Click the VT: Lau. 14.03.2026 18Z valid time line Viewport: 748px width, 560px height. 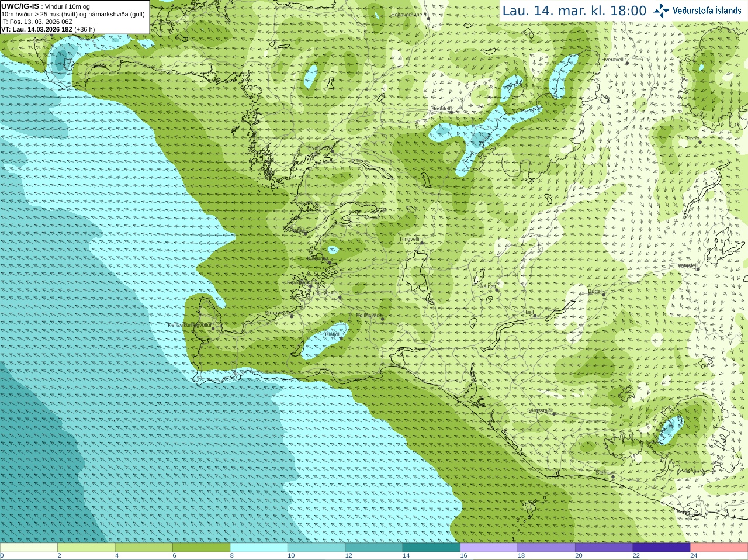48,29
